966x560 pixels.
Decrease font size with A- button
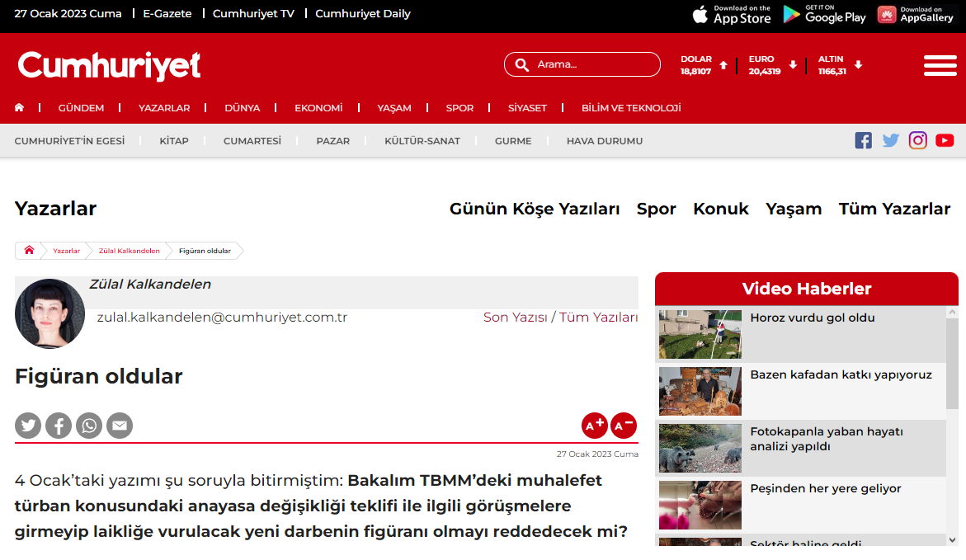[624, 426]
